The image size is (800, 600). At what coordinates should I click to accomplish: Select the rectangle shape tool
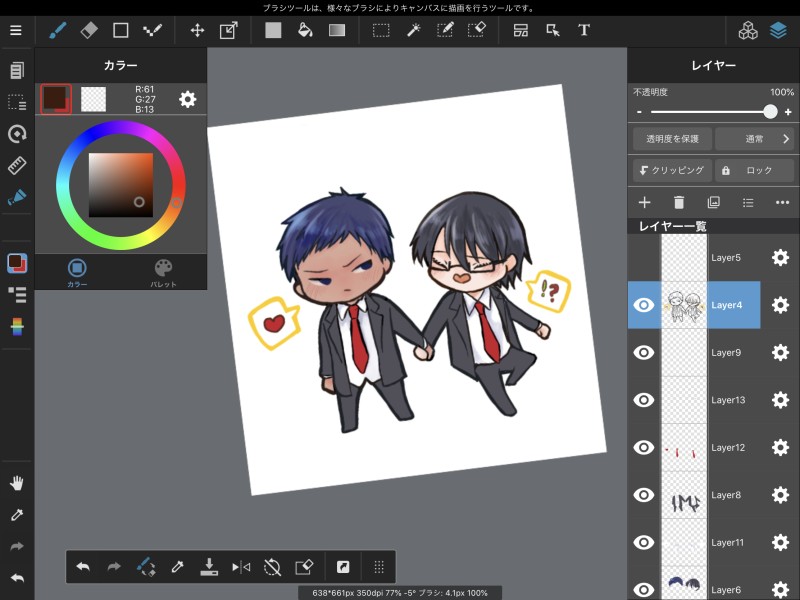coord(120,30)
